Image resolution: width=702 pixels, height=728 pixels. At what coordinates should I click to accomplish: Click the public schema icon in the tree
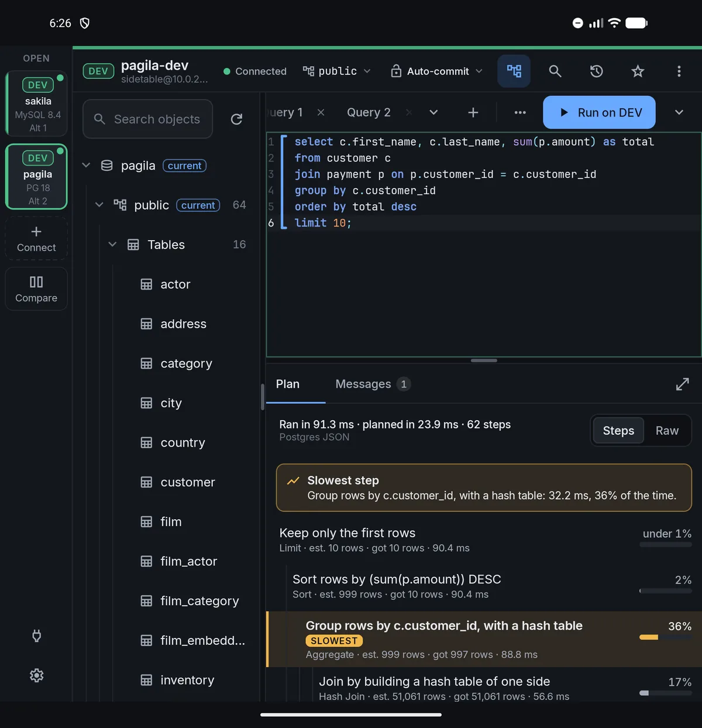coord(120,205)
